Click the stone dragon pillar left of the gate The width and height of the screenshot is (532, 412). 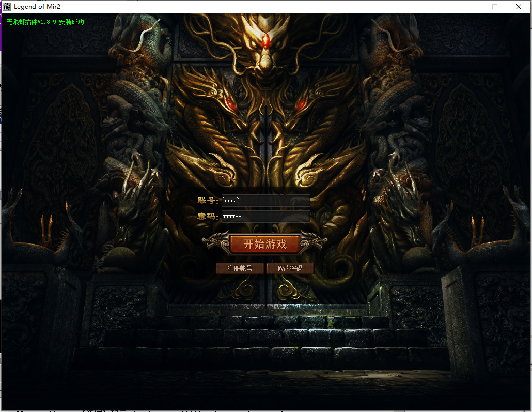point(137,129)
